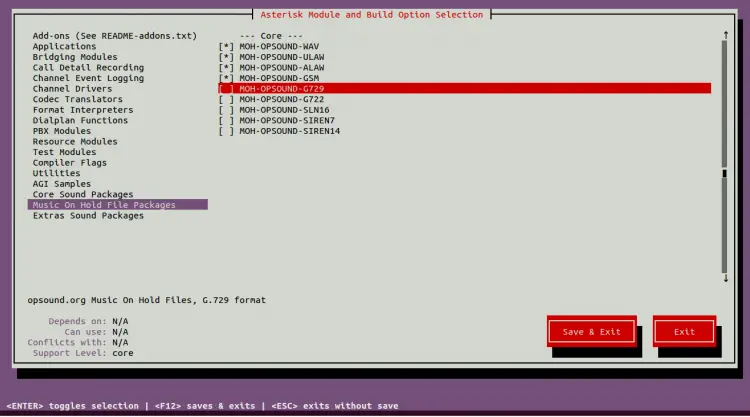Click the 'Depends on:' label
750x417 pixels.
coord(77,321)
